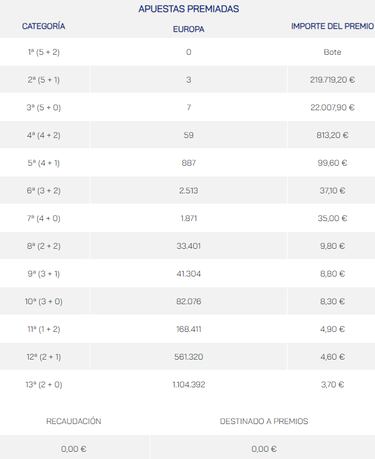Click the 887 winners count cell

tap(189, 163)
